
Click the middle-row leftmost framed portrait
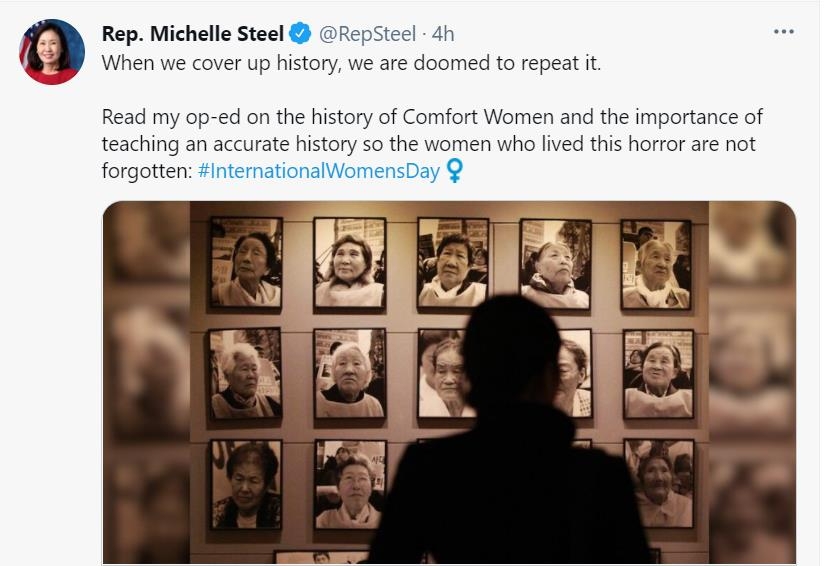(x=246, y=373)
